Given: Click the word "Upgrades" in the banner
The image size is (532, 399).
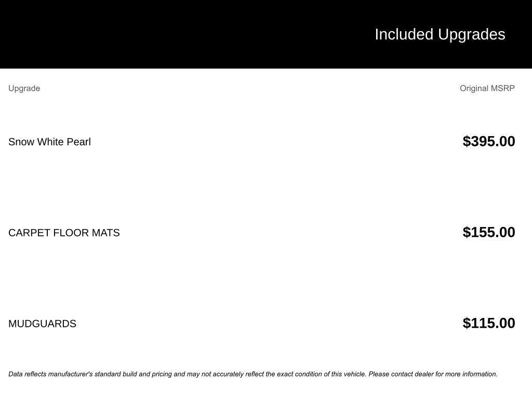Looking at the screenshot, I should (472, 34).
